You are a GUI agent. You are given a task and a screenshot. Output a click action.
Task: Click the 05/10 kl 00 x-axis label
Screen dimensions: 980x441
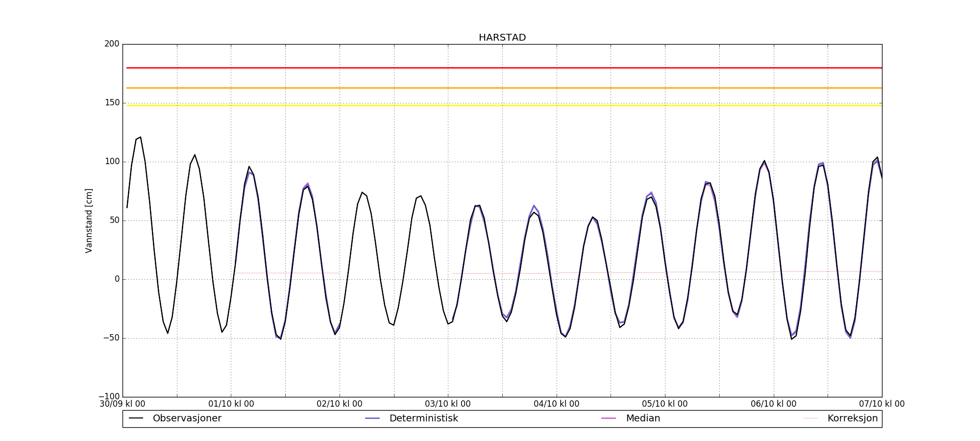(664, 404)
